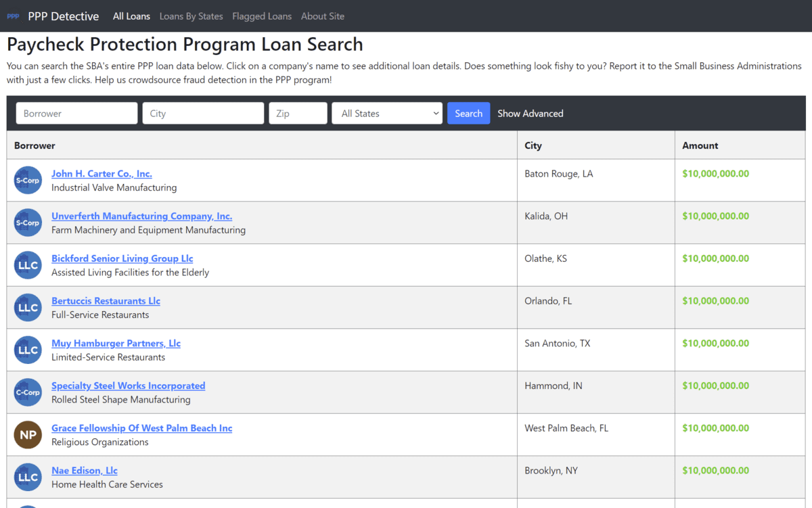The width and height of the screenshot is (812, 508).
Task: Go to PPP Detective home brand
Action: [64, 16]
